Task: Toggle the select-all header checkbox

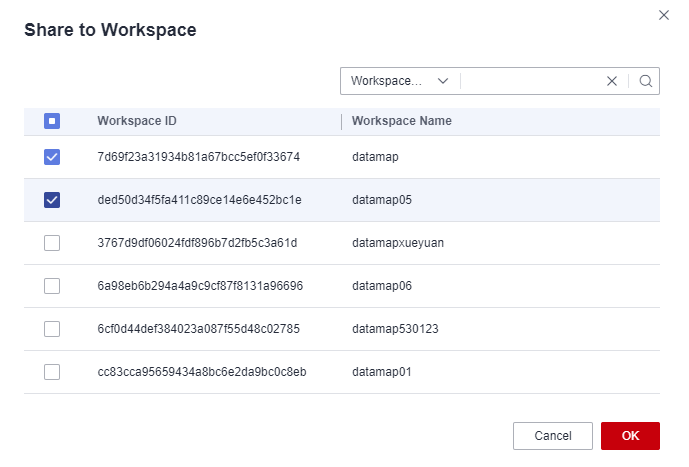Action: [x=52, y=121]
